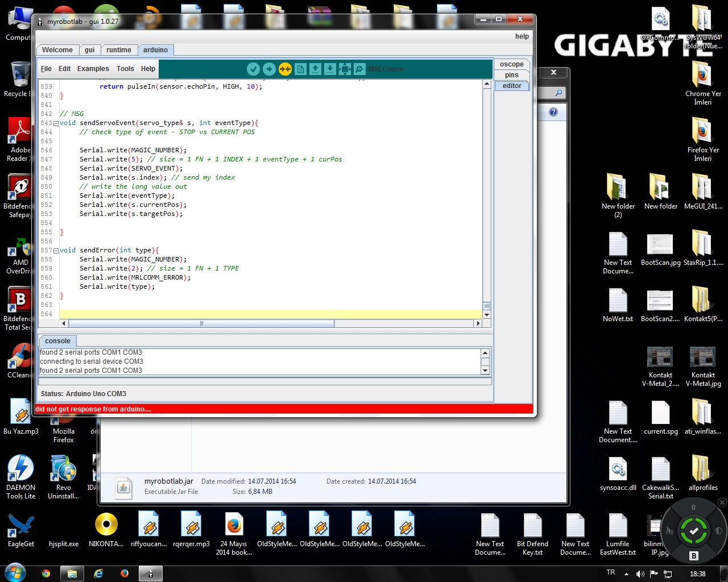Click the horizontal scrollbar left arrow
The image size is (728, 582).
click(64, 323)
